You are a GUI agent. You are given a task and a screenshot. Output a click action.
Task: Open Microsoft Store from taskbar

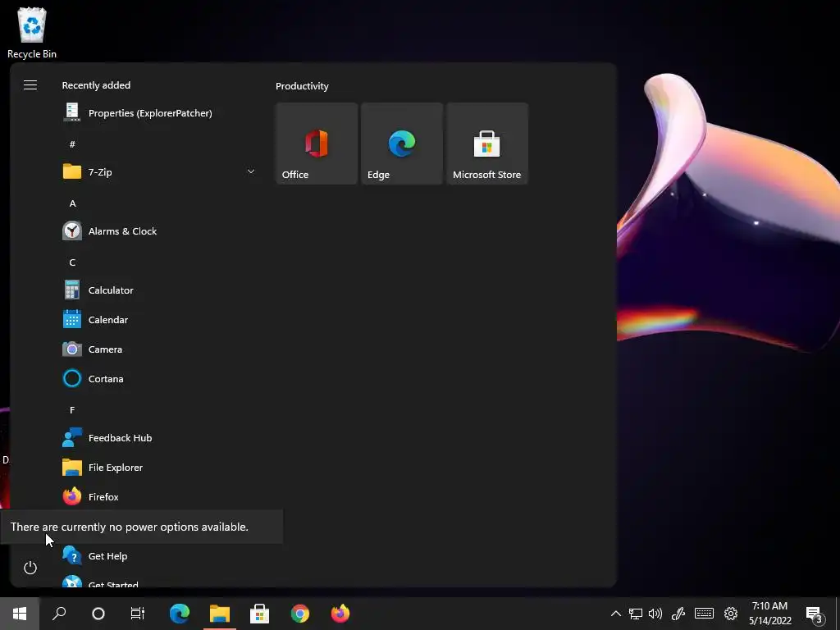coord(260,614)
